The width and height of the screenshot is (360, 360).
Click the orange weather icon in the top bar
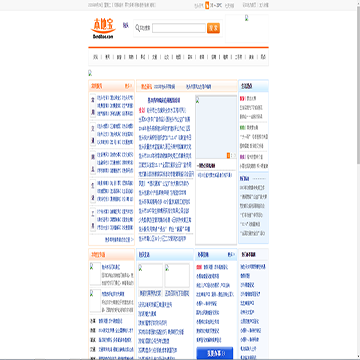[207, 5]
